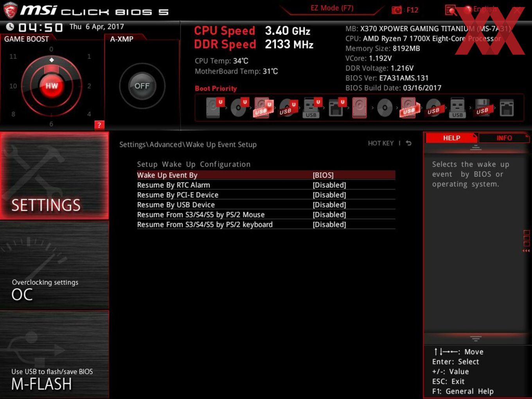Click the screenshot camera icon beside F12
532x399 pixels.
(397, 10)
